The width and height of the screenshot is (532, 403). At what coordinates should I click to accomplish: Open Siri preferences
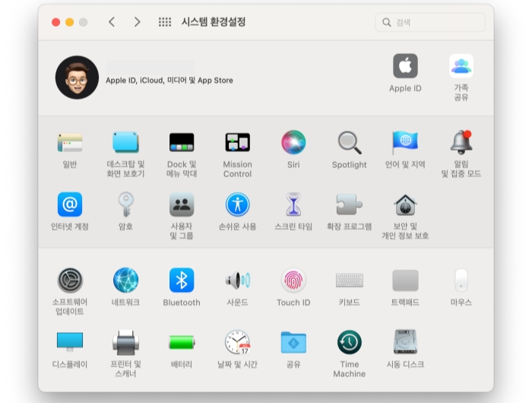point(293,142)
